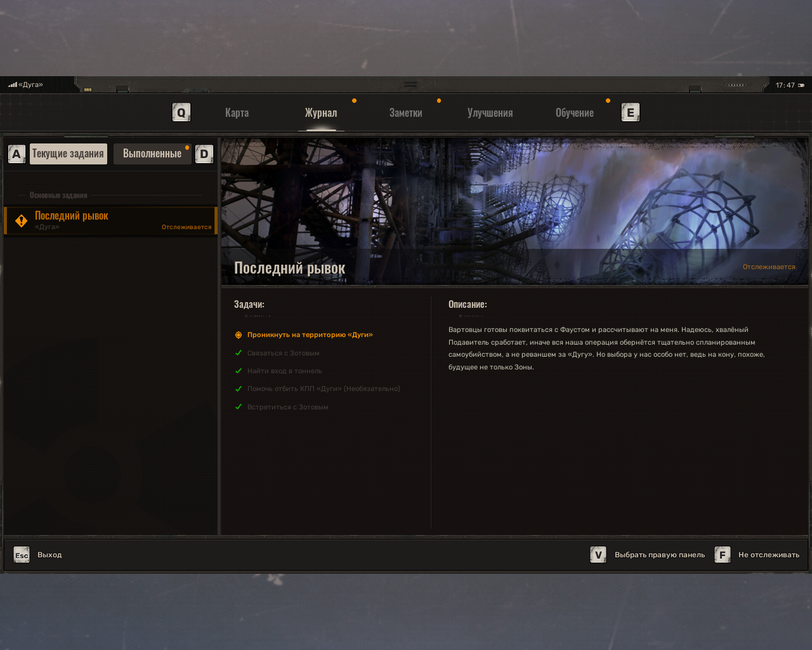This screenshot has width=812, height=650.
Task: Click Выход to exit the journal
Action: [x=49, y=555]
